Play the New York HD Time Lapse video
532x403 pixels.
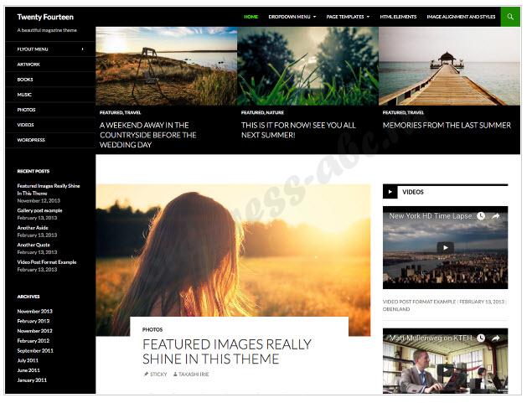click(x=445, y=248)
